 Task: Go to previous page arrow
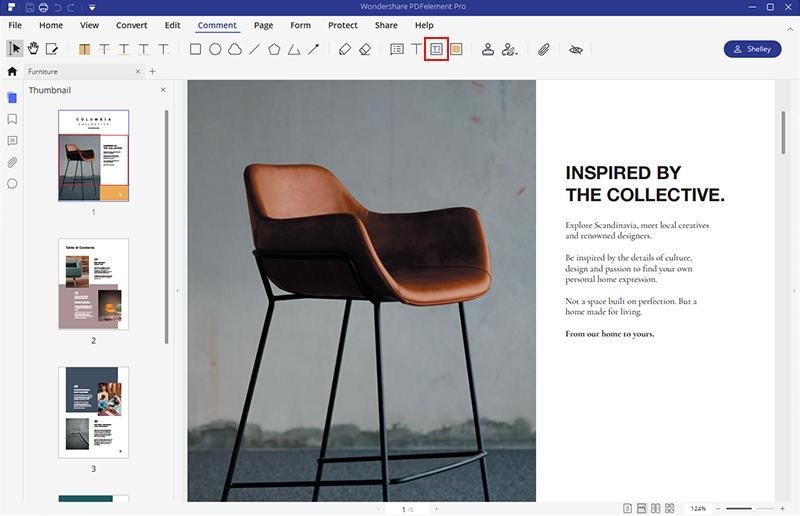pyautogui.click(x=378, y=509)
